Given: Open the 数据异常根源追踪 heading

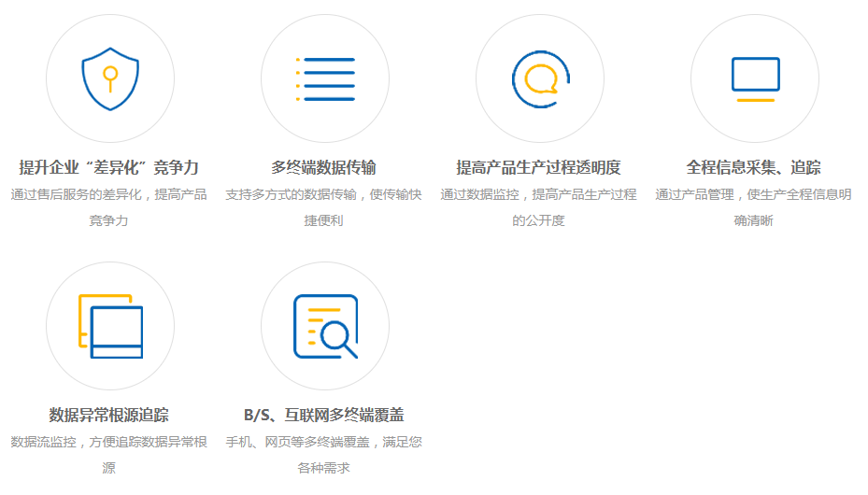Looking at the screenshot, I should [x=109, y=416].
